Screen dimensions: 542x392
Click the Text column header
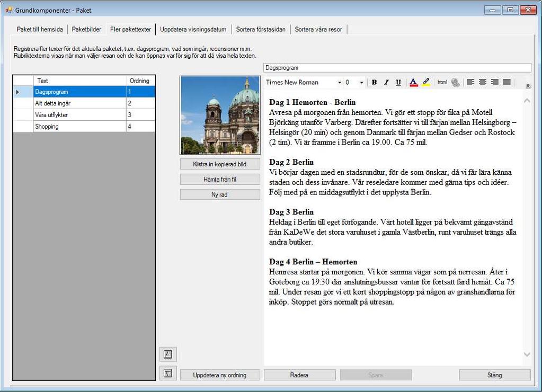(80, 81)
